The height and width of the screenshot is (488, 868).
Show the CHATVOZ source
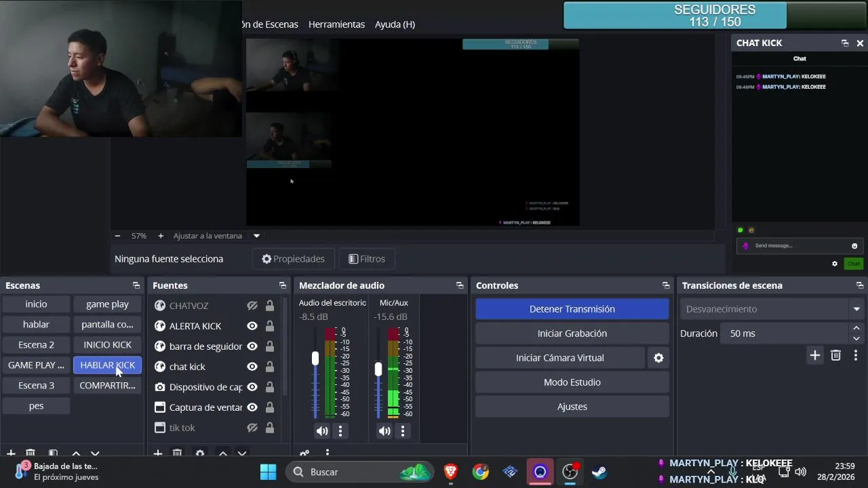tap(252, 306)
